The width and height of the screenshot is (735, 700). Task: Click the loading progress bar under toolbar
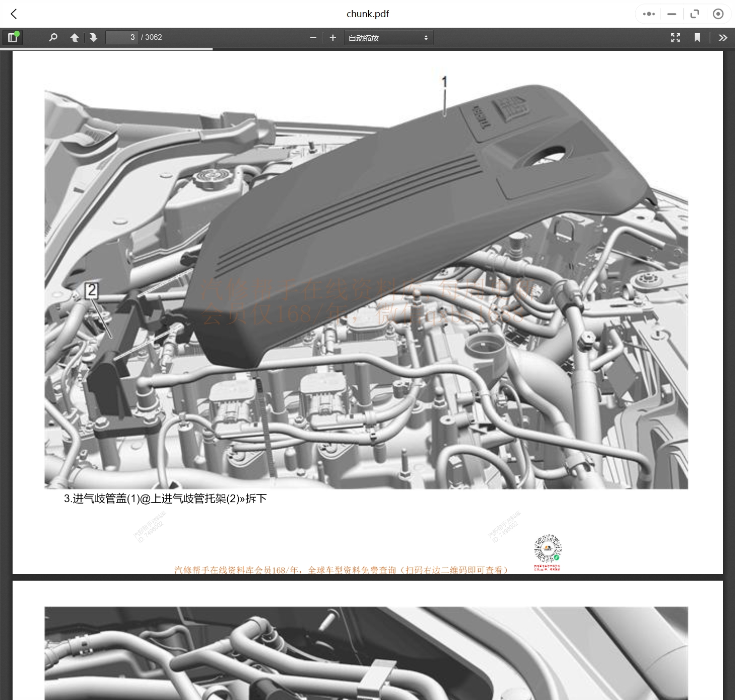[x=107, y=49]
